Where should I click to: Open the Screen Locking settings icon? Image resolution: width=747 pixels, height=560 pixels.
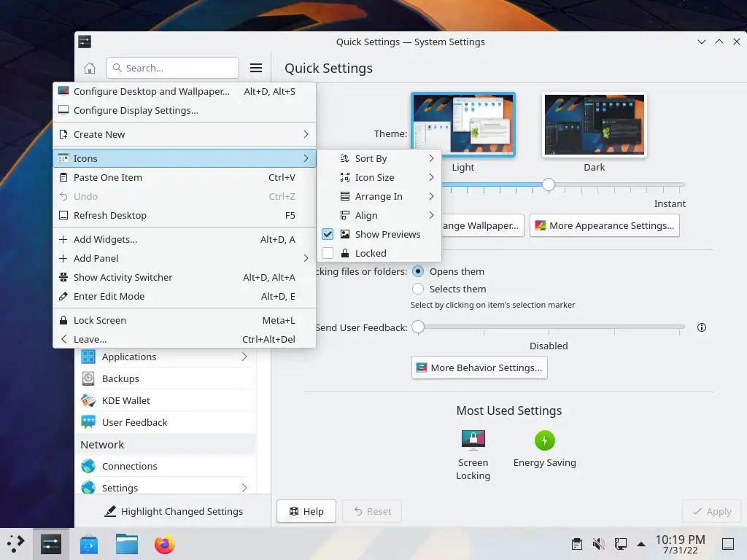coord(473,440)
